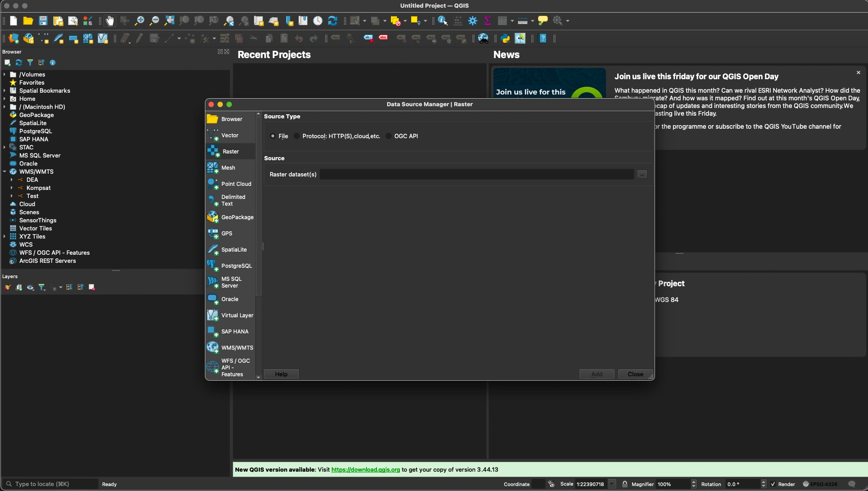The width and height of the screenshot is (868, 491).
Task: Click Remove Layer icon in Layers panel
Action: (92, 287)
